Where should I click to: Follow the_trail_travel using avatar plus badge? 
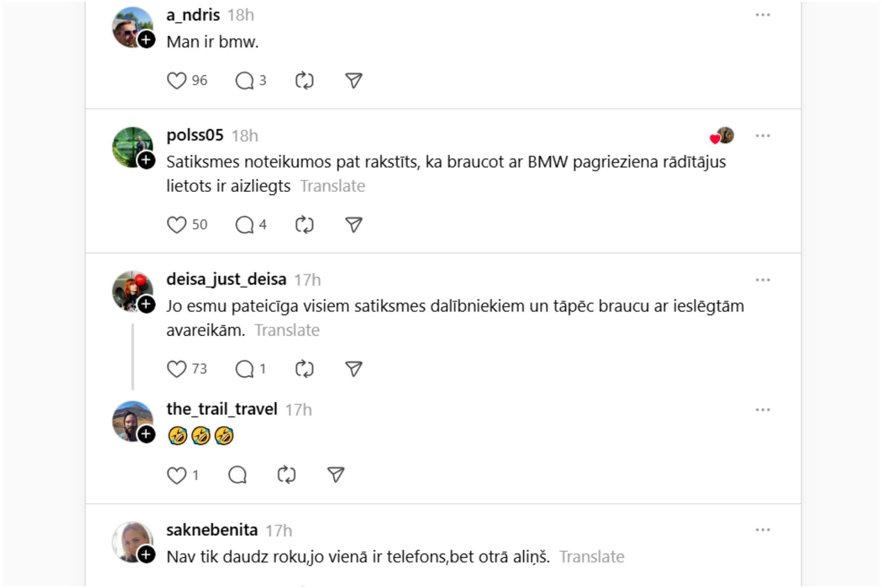click(146, 434)
